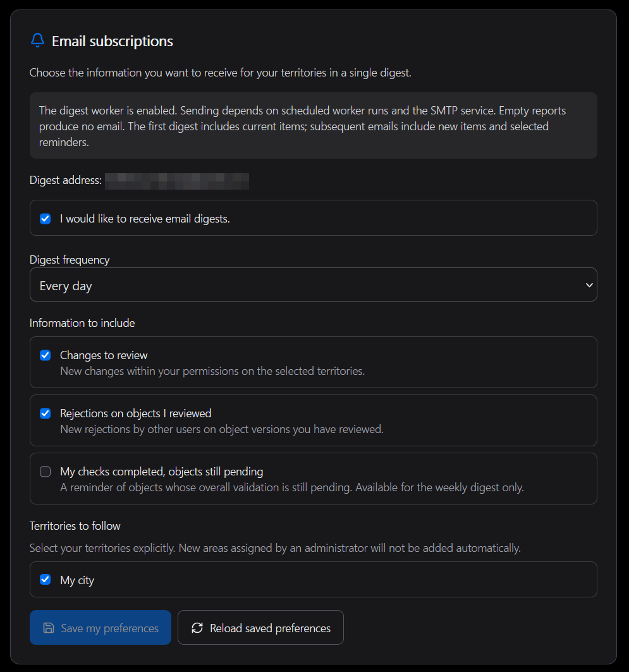Click the 'Save my preferences' button
The image size is (629, 672).
[101, 627]
